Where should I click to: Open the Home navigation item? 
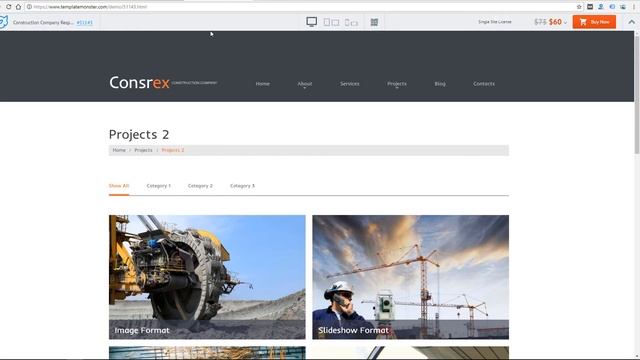click(262, 84)
